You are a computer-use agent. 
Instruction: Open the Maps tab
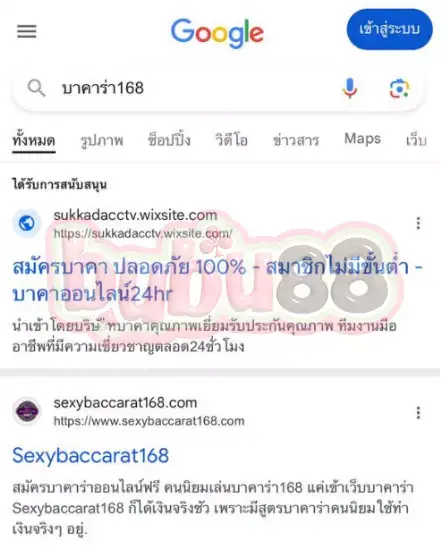[x=362, y=139]
